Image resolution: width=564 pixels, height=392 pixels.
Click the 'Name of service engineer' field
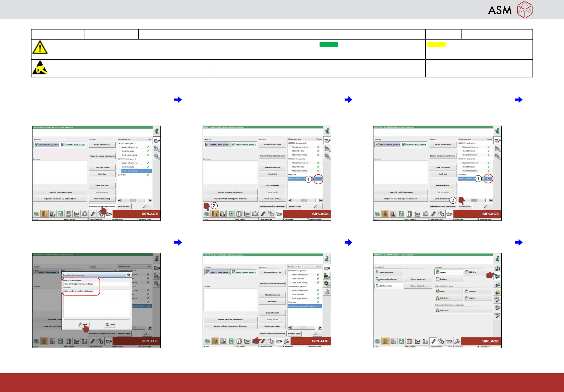(x=96, y=284)
